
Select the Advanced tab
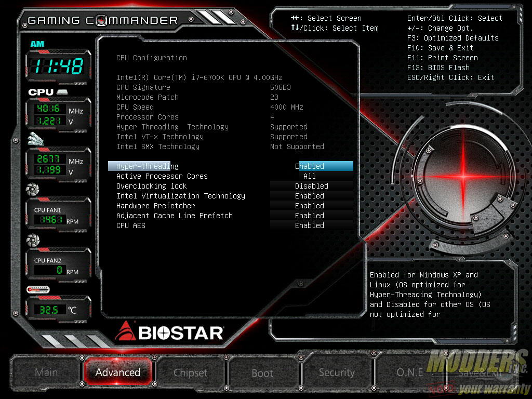(x=117, y=373)
